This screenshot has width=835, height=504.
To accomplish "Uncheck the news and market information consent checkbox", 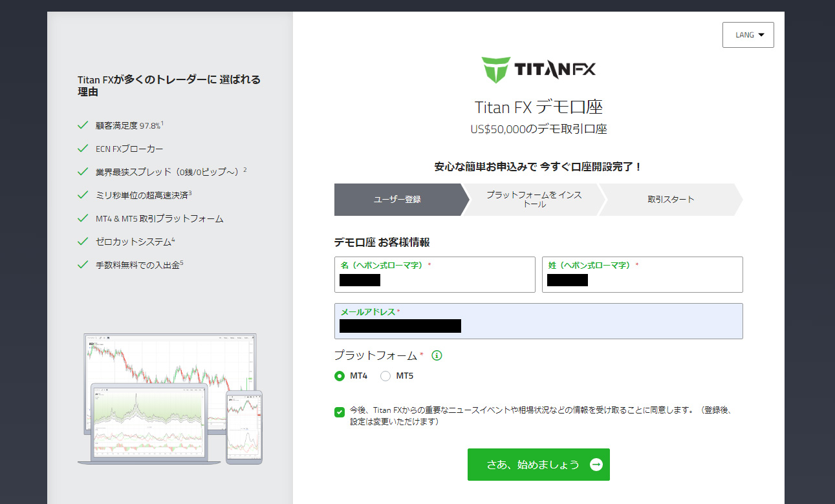I will [x=340, y=412].
